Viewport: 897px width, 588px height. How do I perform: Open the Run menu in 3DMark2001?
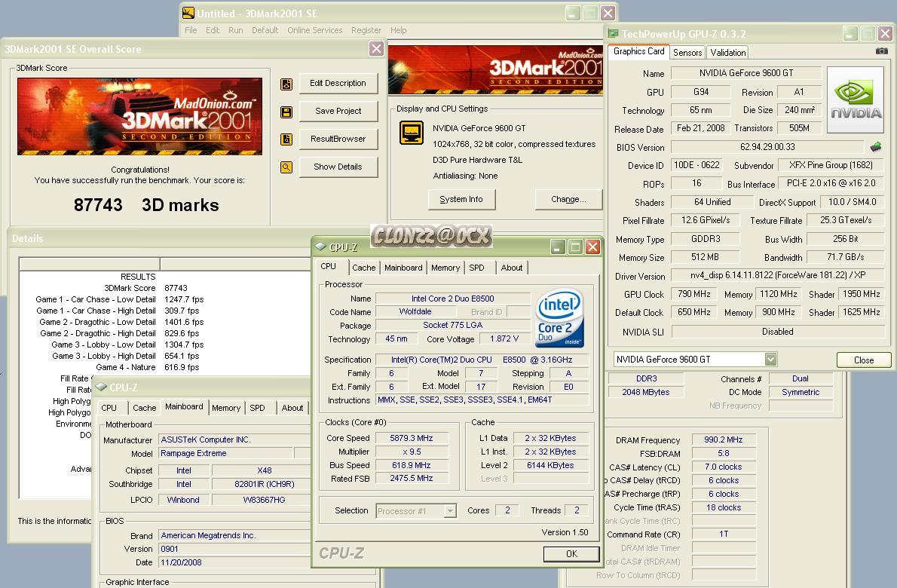point(236,30)
